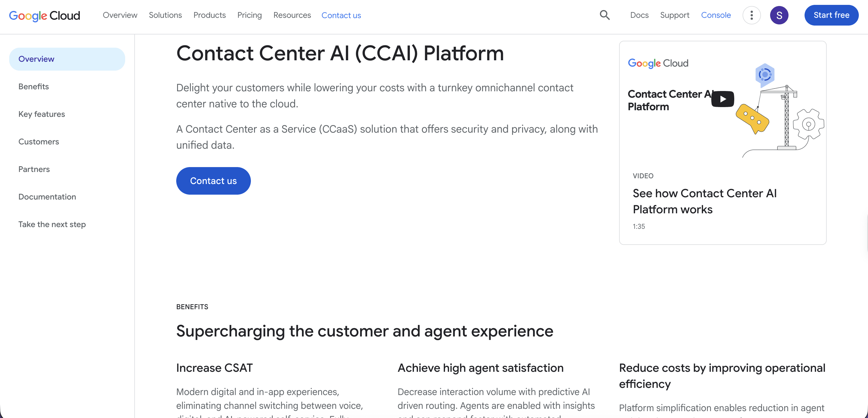Click the Google Cloud logo in header
Viewport: 868px width, 418px height.
pyautogui.click(x=44, y=16)
